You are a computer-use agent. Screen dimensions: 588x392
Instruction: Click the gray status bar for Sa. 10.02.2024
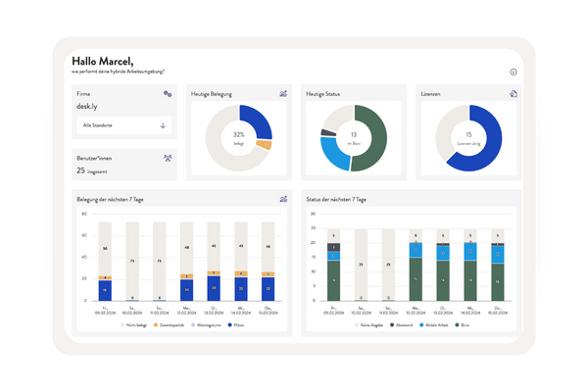[361, 265]
